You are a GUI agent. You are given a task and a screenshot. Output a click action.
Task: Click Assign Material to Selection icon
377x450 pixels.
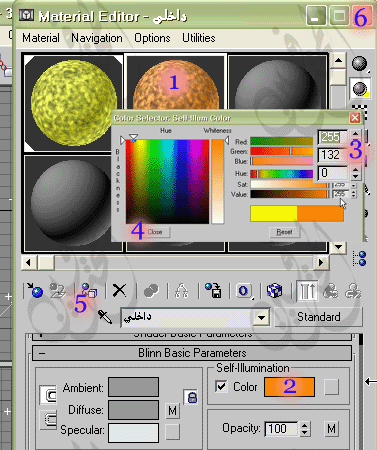pyautogui.click(x=88, y=290)
